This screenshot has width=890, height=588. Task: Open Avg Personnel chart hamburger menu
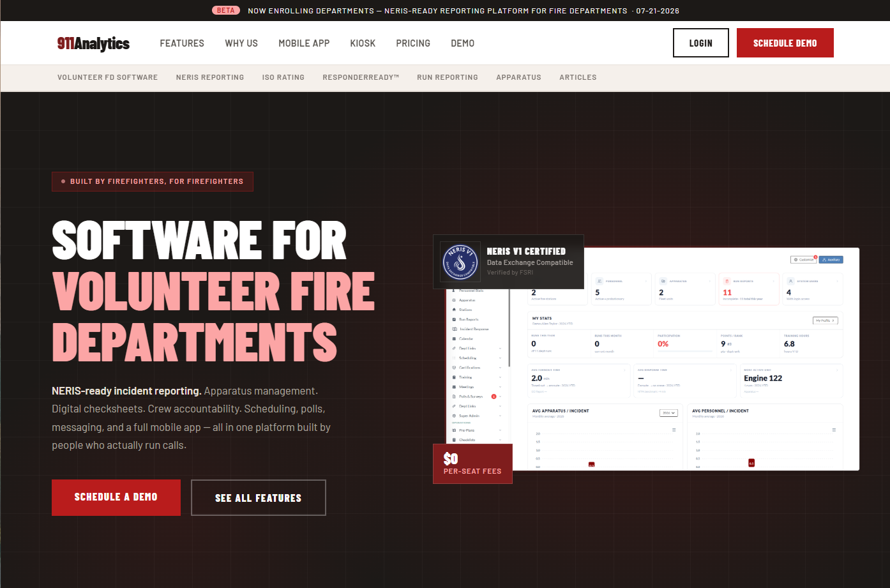[834, 430]
